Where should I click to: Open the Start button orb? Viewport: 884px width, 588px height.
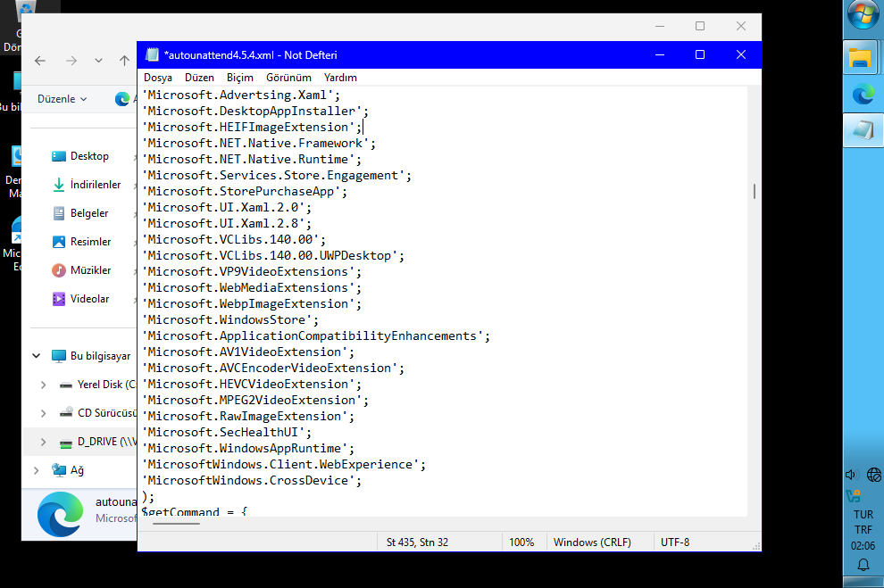[x=863, y=14]
